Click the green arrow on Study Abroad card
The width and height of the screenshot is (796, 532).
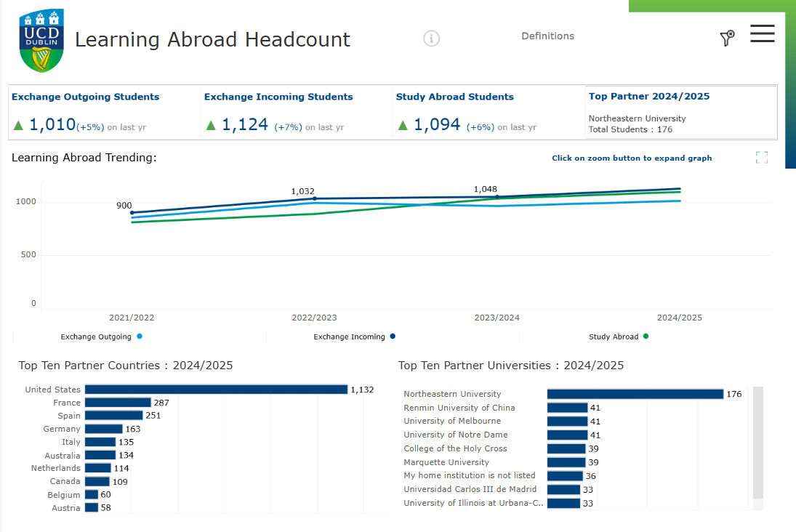click(x=403, y=124)
